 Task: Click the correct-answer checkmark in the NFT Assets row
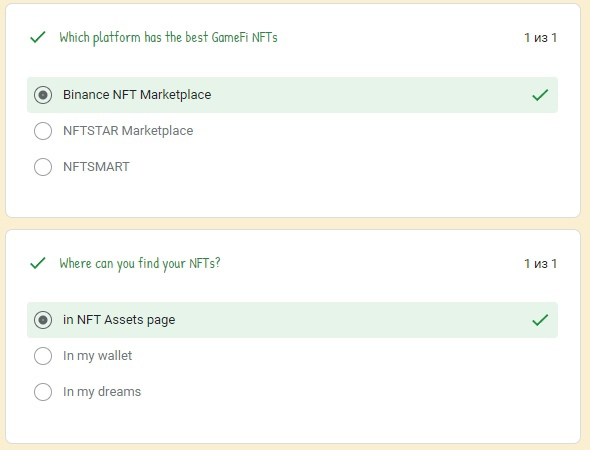[x=540, y=320]
